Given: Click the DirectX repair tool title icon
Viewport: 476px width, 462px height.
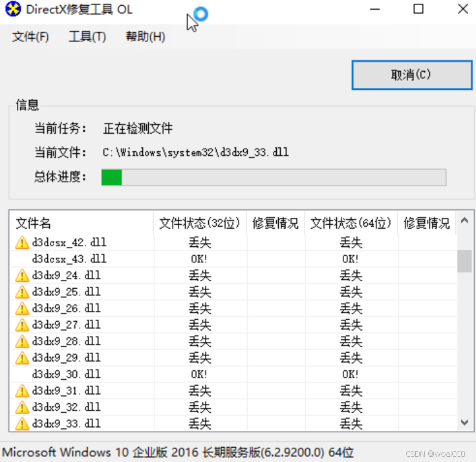Looking at the screenshot, I should click(13, 9).
